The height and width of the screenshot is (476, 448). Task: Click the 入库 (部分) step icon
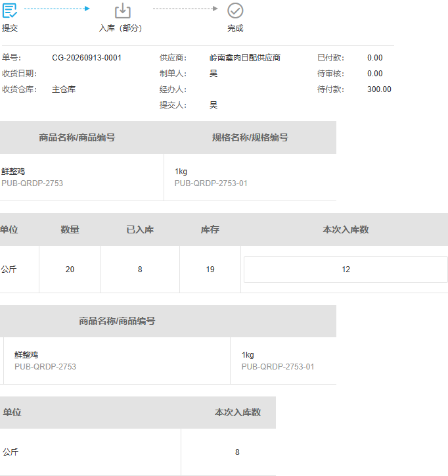click(x=123, y=11)
